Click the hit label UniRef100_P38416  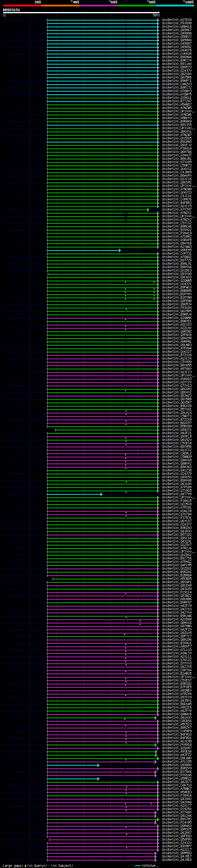177,796
